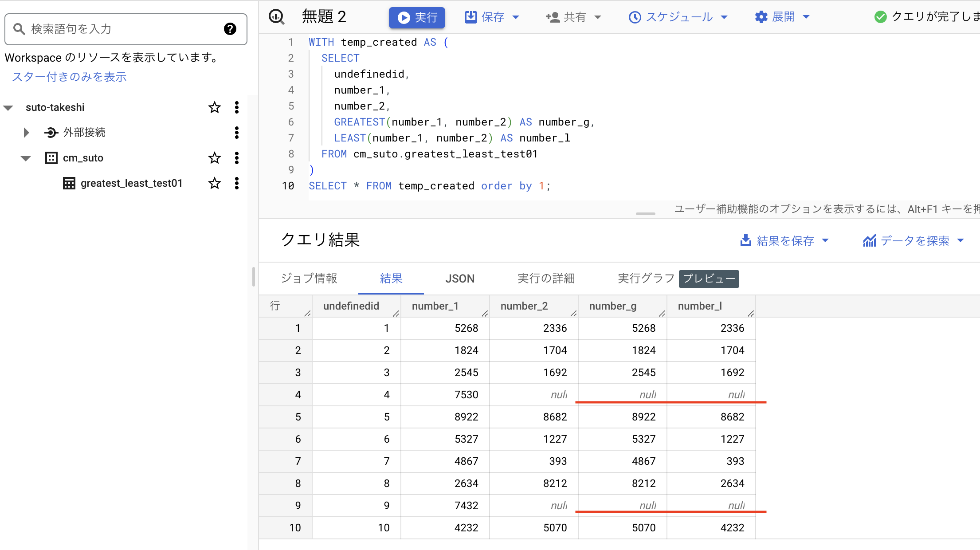Screen dimensions: 980x550
Task: Open more options for cm_suto
Action: [x=237, y=158]
